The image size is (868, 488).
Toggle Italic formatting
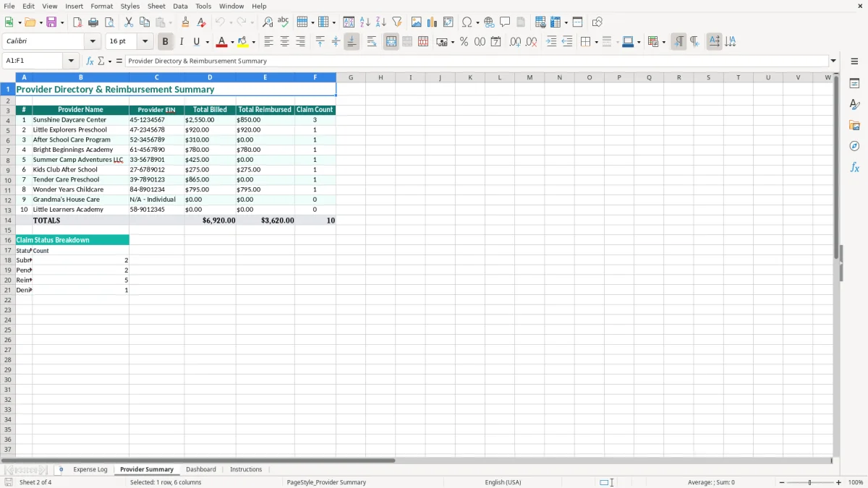coord(182,42)
